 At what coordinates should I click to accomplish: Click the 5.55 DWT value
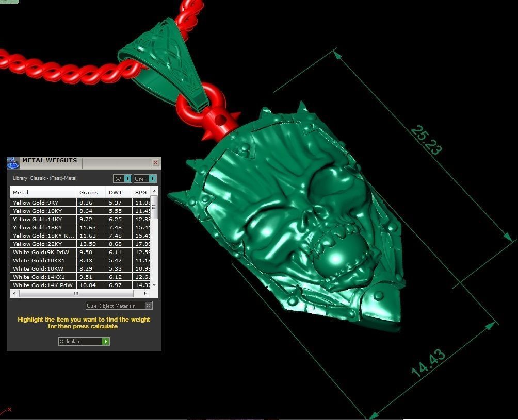point(115,211)
